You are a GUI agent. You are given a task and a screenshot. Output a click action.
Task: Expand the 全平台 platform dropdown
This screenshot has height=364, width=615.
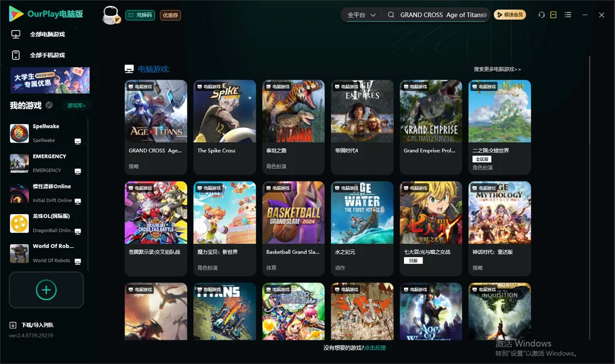(361, 15)
